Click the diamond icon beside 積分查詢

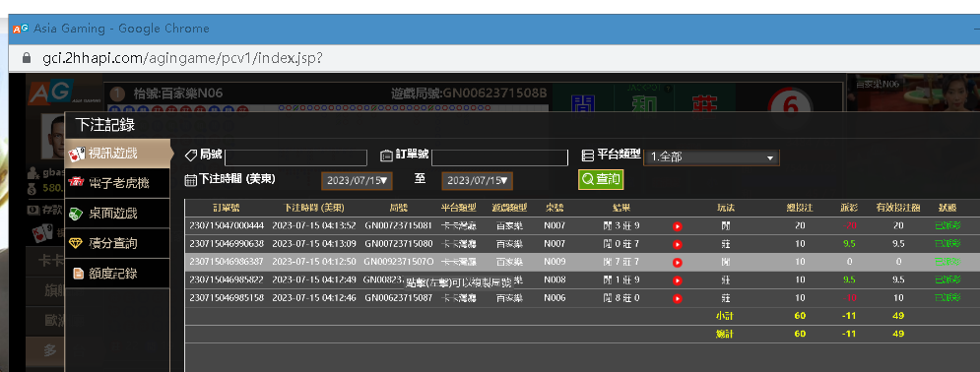[76, 243]
